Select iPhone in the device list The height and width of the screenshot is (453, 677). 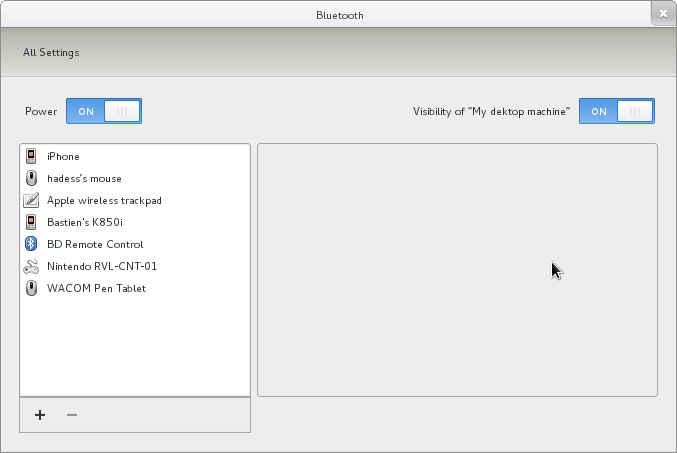click(x=63, y=156)
